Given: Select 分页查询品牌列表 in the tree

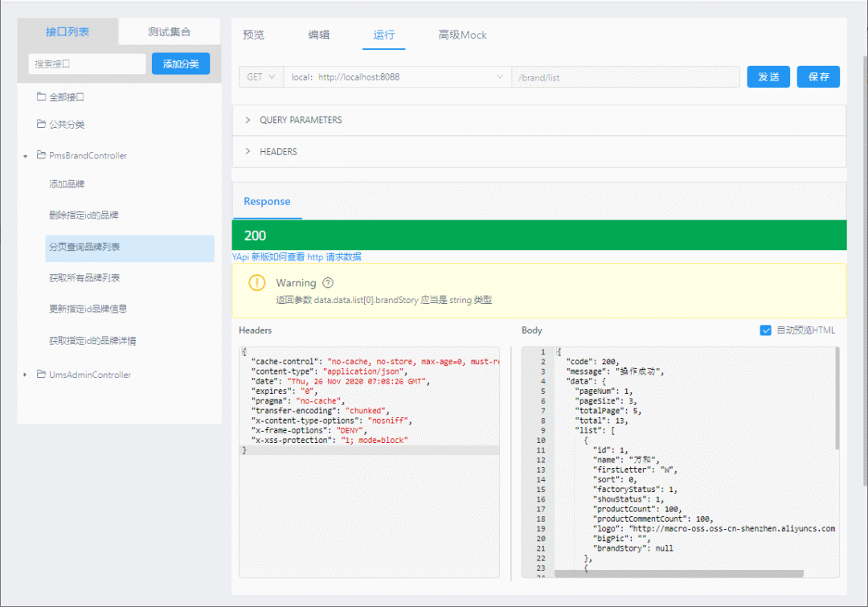Looking at the screenshot, I should pyautogui.click(x=129, y=248).
